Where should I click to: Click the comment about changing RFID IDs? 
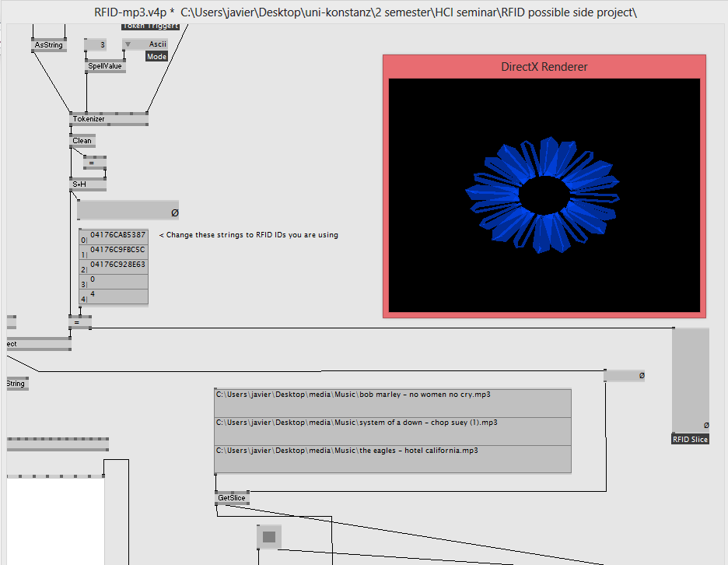click(x=249, y=235)
